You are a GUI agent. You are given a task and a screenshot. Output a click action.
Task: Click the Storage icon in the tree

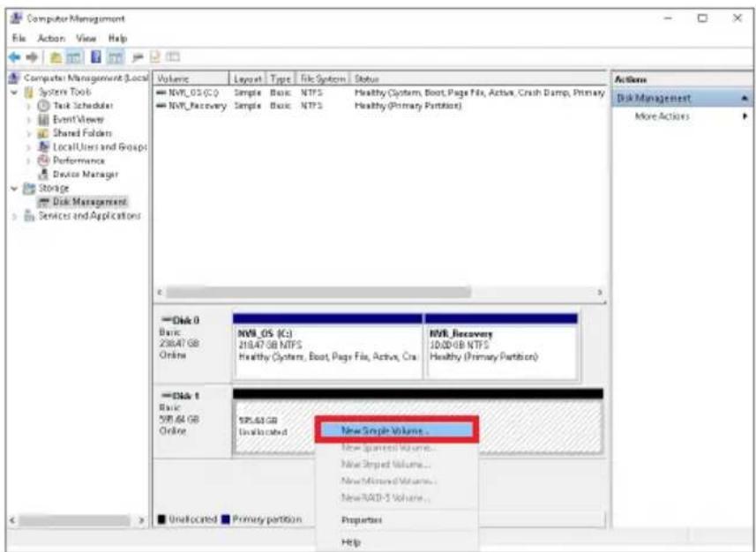pyautogui.click(x=30, y=188)
